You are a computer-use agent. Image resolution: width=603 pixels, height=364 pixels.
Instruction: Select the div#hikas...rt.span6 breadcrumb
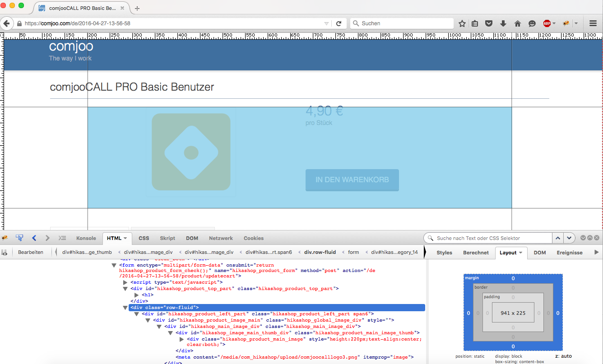click(269, 253)
